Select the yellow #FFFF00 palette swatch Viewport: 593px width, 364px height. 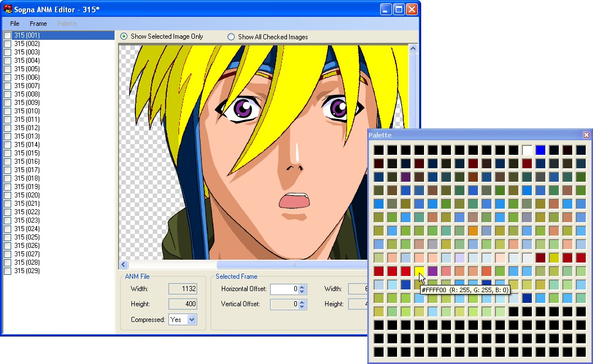[419, 271]
